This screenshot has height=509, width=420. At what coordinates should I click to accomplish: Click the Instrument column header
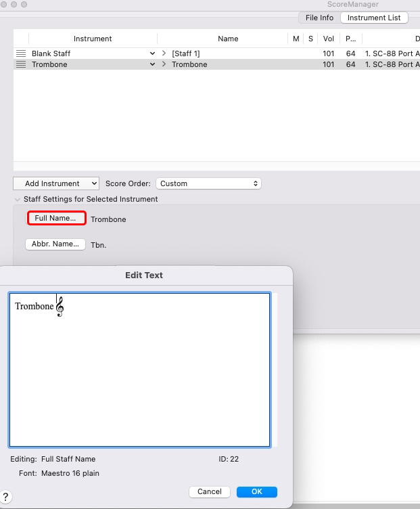tap(93, 39)
